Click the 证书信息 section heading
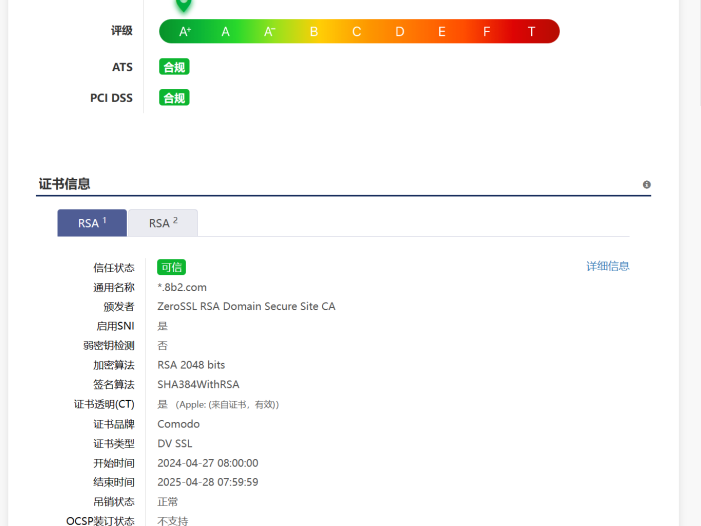 coord(64,184)
